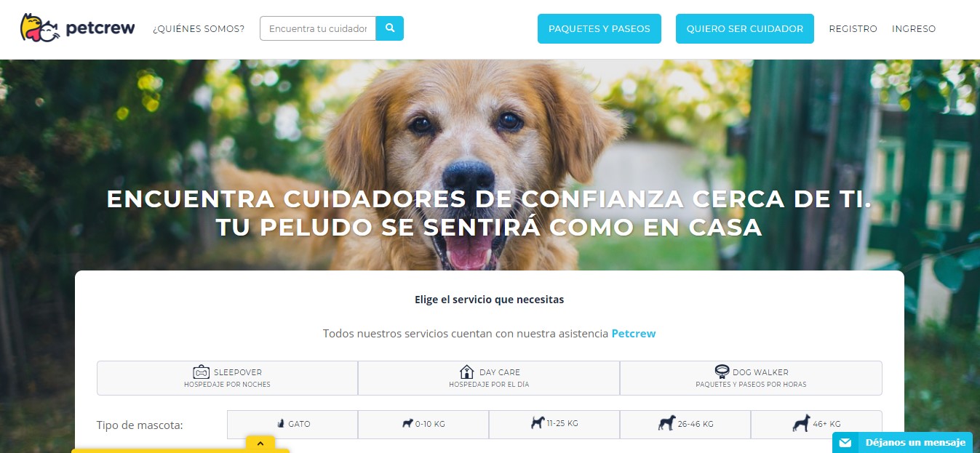
Task: Click the envelope icon in message widget
Action: coord(845,443)
